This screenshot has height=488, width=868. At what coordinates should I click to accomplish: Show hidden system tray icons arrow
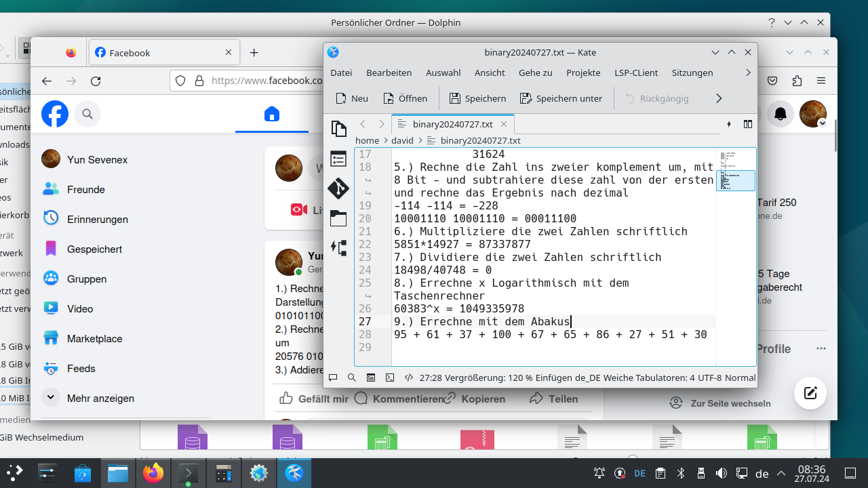point(781,473)
